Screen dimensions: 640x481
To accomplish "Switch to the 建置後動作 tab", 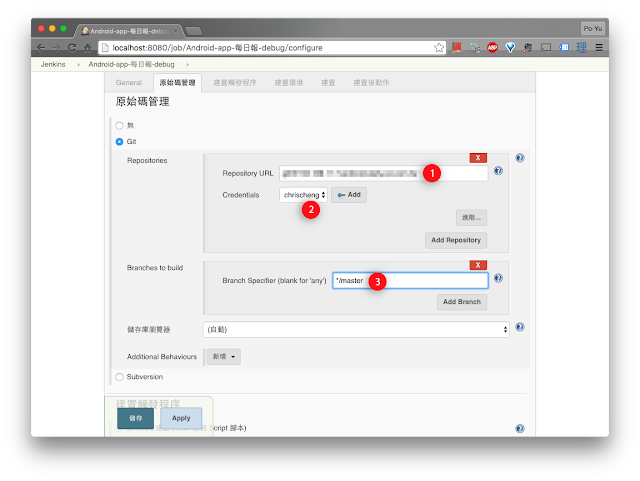I will [x=371, y=82].
